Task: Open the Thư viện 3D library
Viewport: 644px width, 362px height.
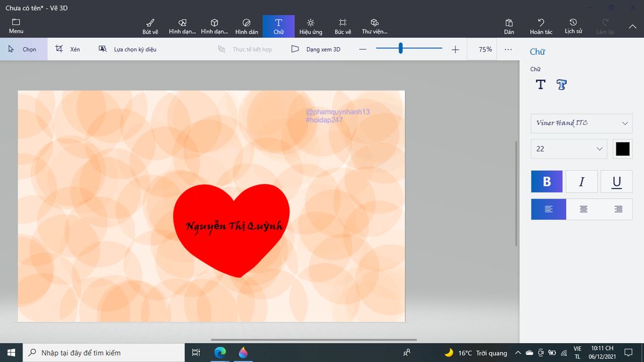Action: coord(375,26)
